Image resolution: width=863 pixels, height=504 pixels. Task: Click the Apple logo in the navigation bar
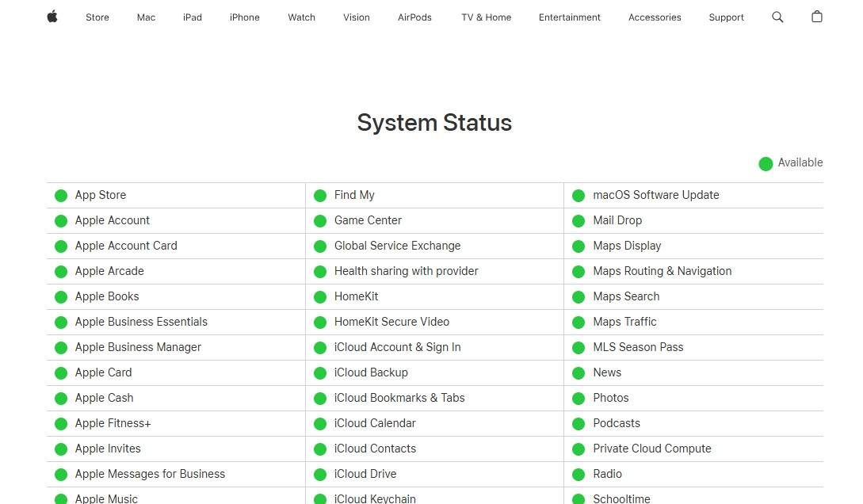click(52, 17)
